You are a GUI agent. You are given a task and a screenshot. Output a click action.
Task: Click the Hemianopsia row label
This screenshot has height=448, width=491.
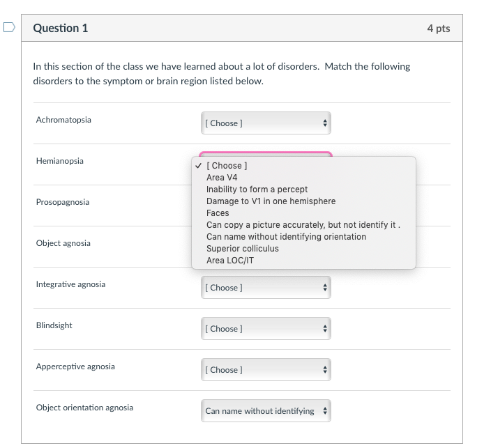coord(59,161)
